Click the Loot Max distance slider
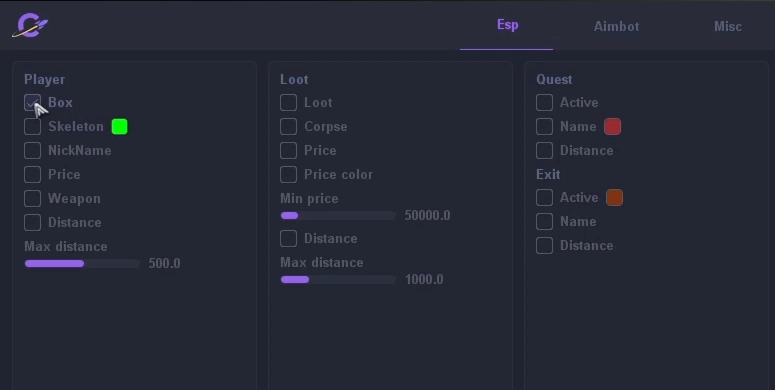Image resolution: width=775 pixels, height=390 pixels. 339,280
